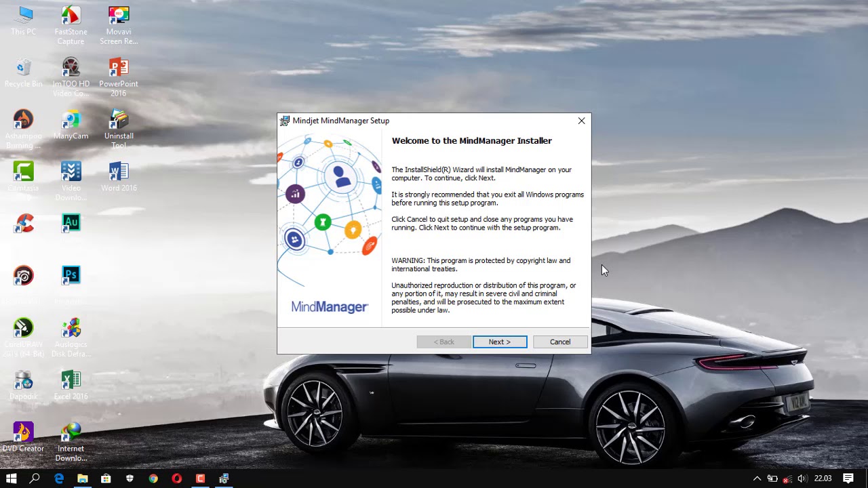This screenshot has height=488, width=868.
Task: Click the setup icon in dialog title bar
Action: click(285, 121)
